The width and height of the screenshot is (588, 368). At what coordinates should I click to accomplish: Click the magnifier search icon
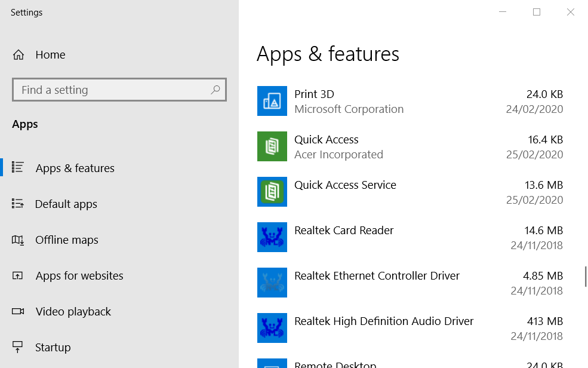click(x=216, y=90)
